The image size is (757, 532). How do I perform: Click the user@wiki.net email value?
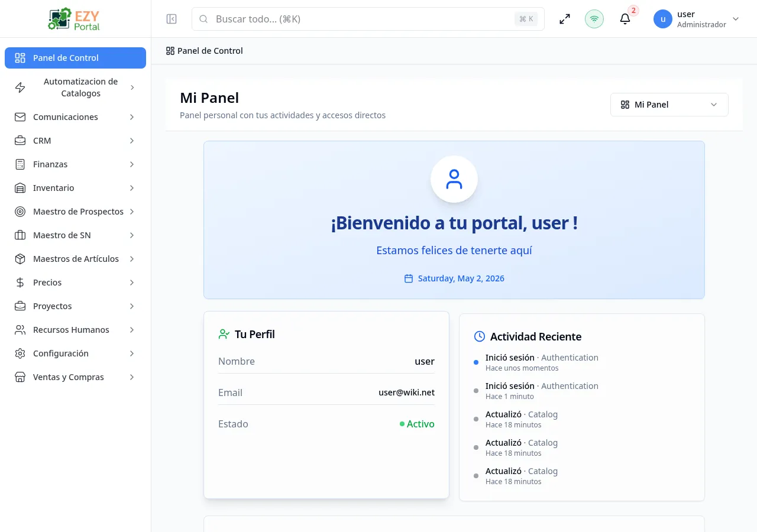click(406, 392)
